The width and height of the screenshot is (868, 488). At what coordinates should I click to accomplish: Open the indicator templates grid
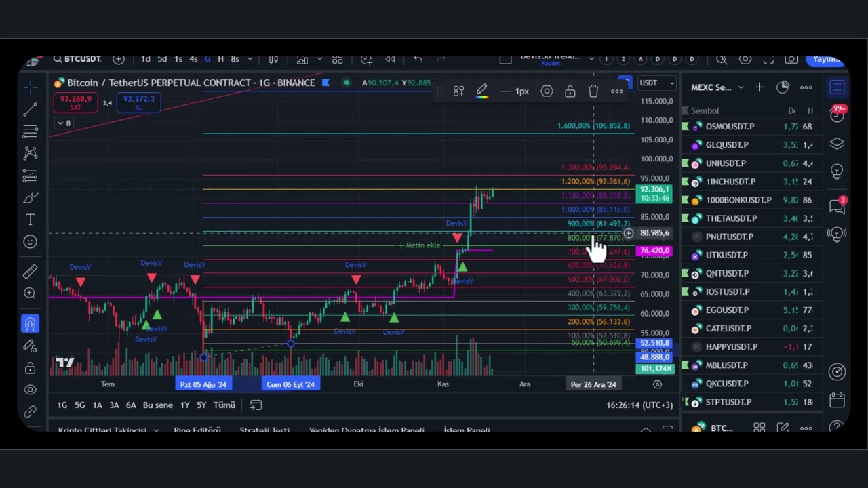337,59
